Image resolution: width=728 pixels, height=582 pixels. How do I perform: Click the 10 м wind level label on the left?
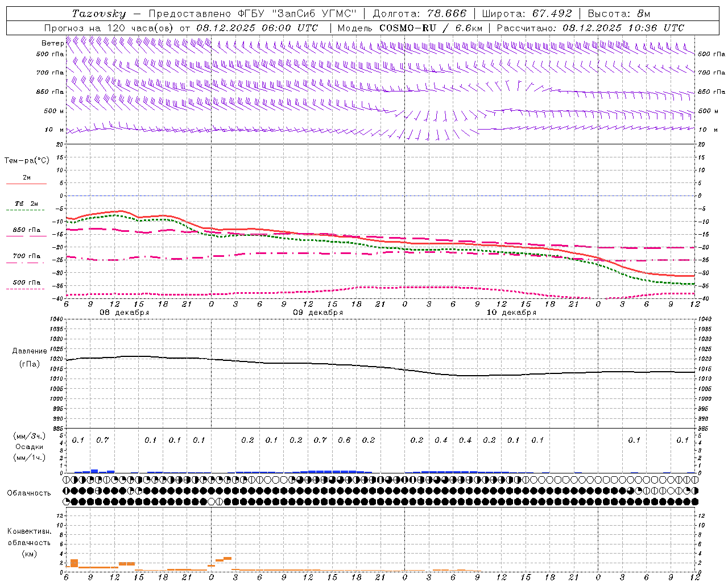click(55, 130)
